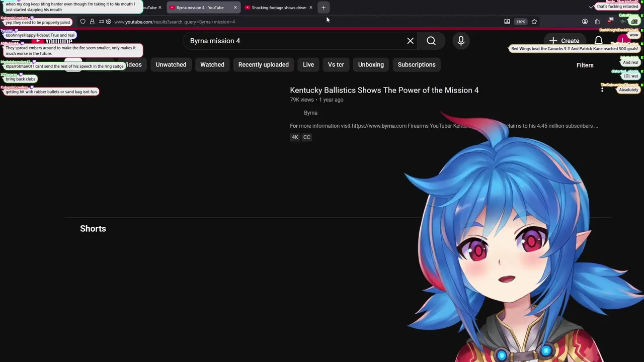Click the 'getting hit with rubber bullets' chat message
The width and height of the screenshot is (644, 362).
pos(51,92)
